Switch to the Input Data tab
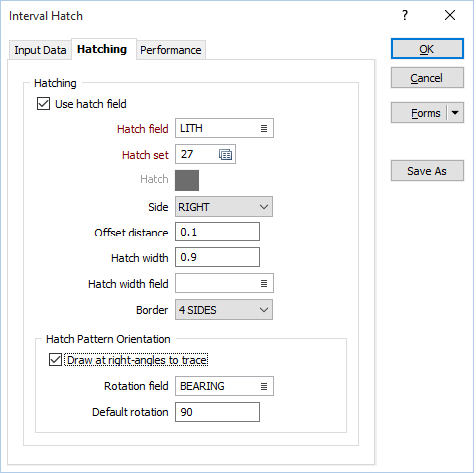The width and height of the screenshot is (476, 473). tap(40, 50)
